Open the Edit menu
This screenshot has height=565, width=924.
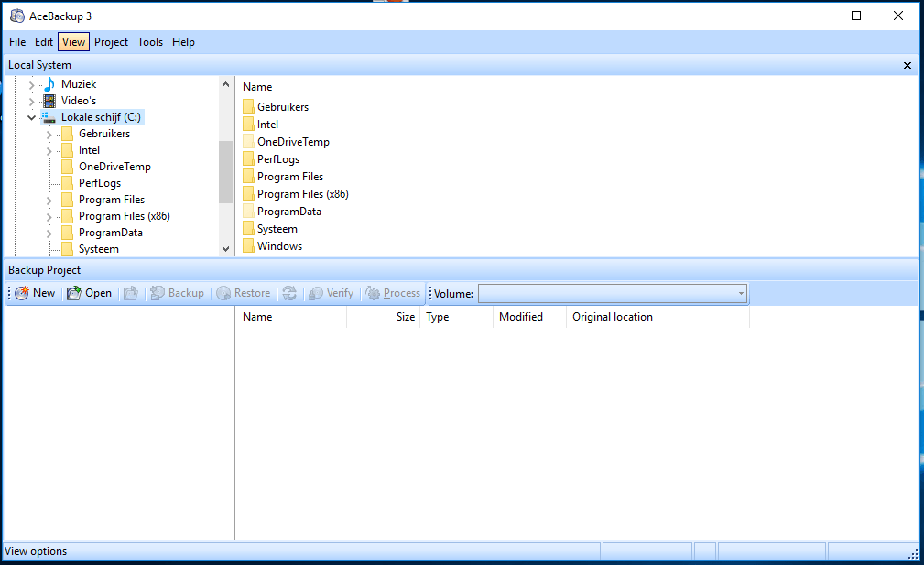[44, 42]
